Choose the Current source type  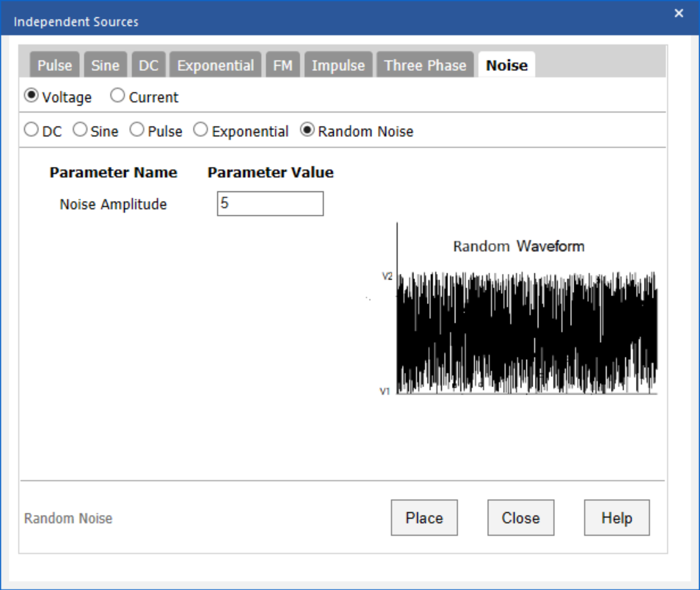tap(118, 96)
